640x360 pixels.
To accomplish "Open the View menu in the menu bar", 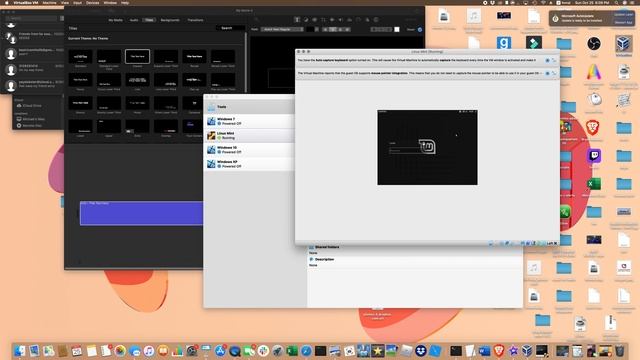I will click(65, 2).
